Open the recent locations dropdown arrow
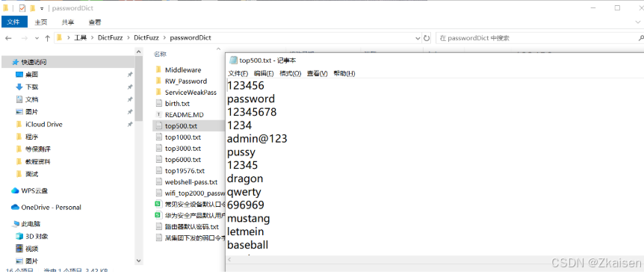 37,38
